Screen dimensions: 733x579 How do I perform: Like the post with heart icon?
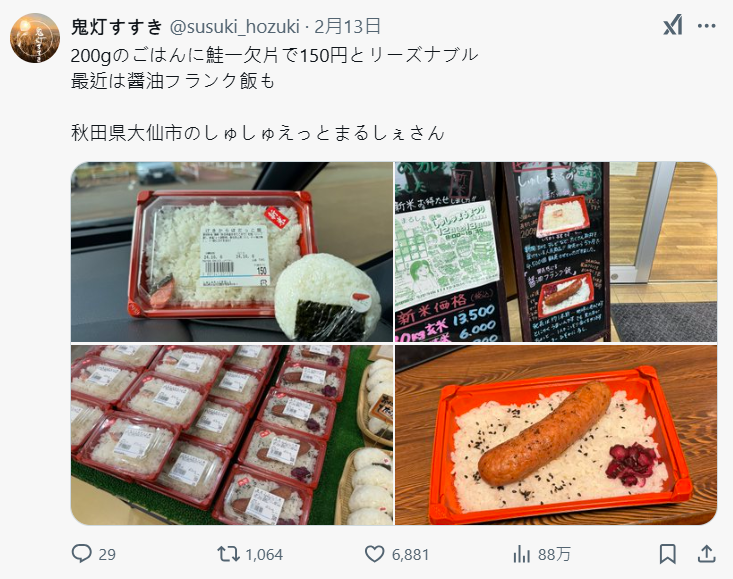374,554
